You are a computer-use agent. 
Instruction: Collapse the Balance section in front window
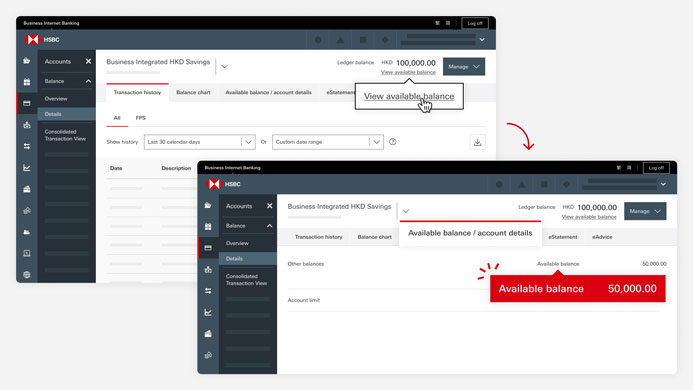[x=270, y=226]
